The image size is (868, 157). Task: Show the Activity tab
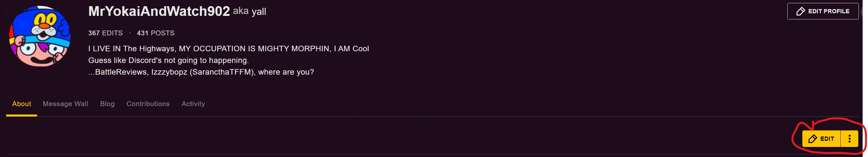(x=193, y=104)
